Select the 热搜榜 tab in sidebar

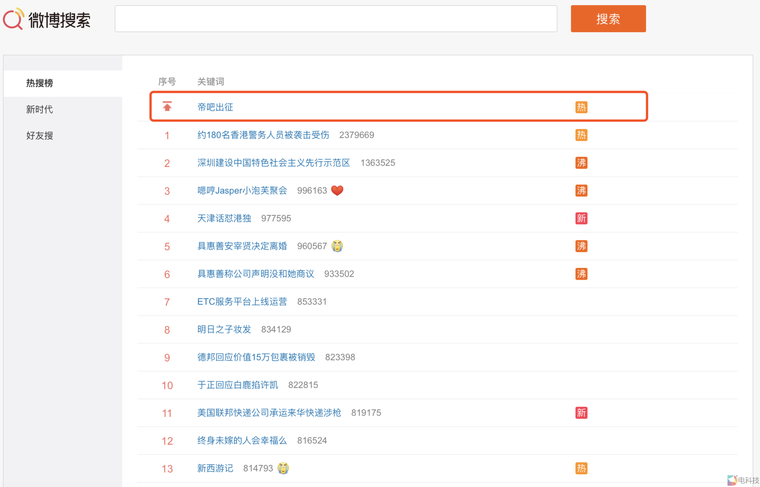40,83
